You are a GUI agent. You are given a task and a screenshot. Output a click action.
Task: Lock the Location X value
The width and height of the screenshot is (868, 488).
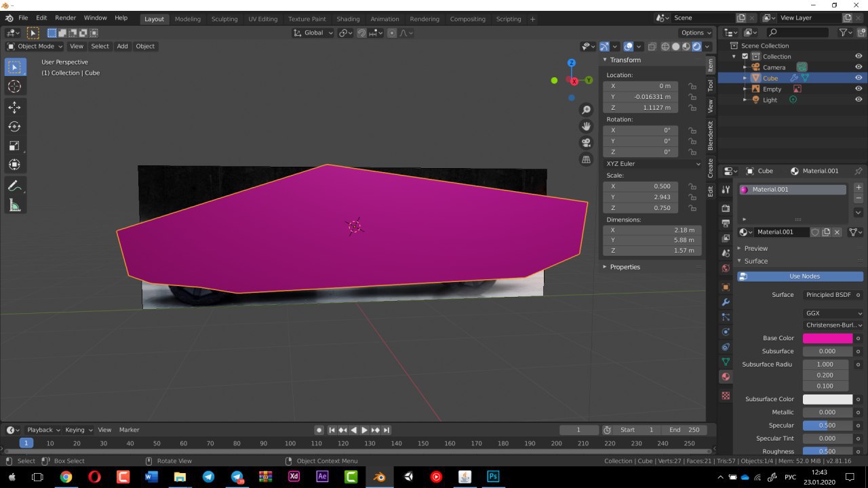coord(692,86)
